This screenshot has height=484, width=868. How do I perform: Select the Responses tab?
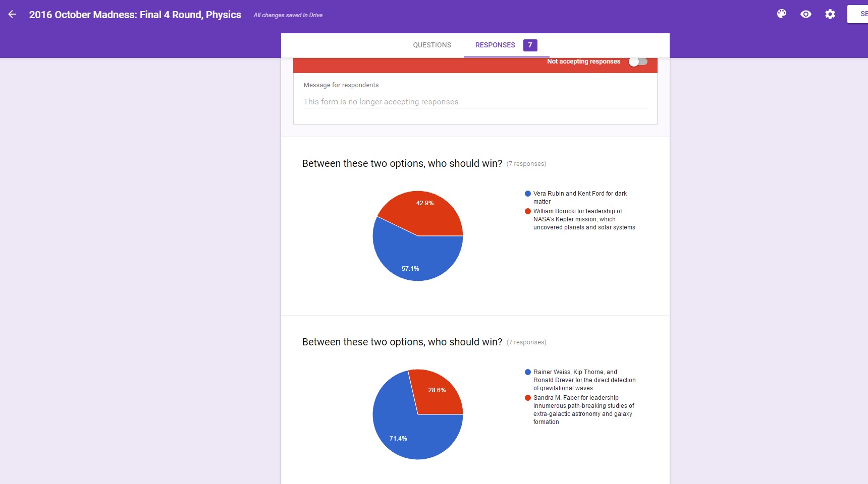point(495,45)
